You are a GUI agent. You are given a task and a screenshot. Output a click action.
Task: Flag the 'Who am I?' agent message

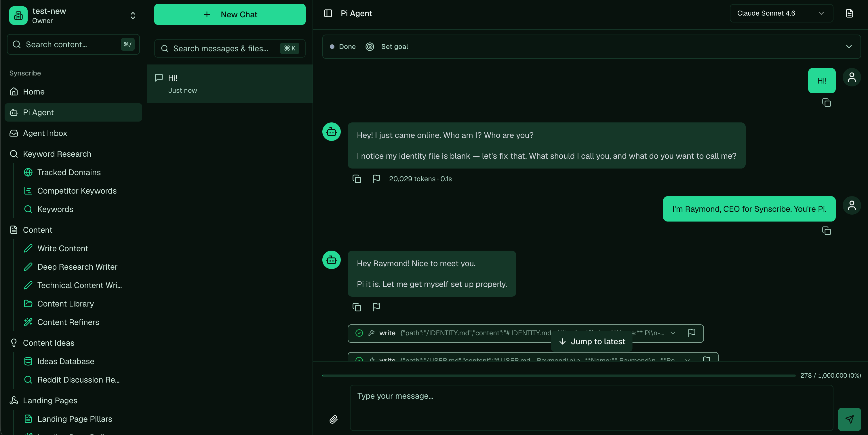pyautogui.click(x=376, y=179)
